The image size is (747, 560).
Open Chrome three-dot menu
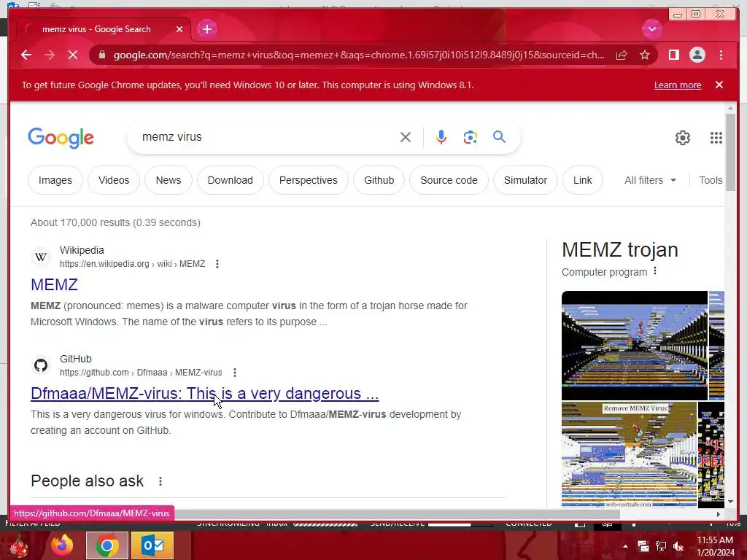[721, 55]
